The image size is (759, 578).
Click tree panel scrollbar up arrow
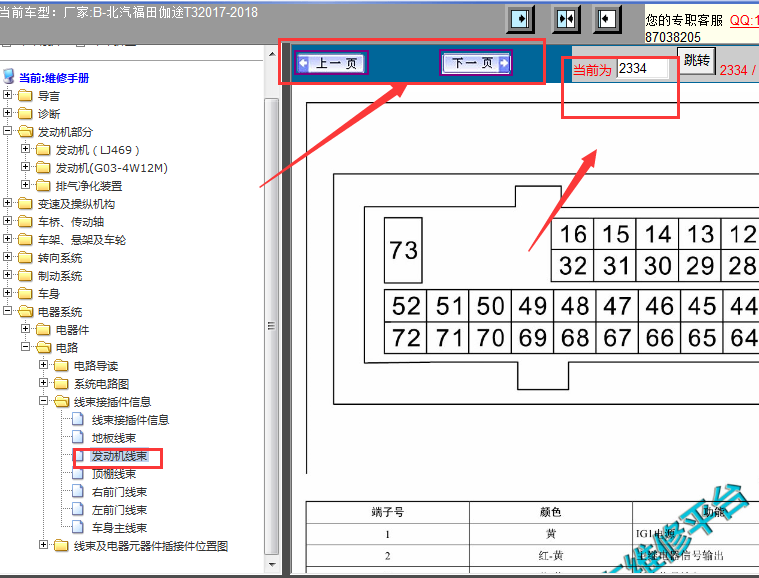pyautogui.click(x=272, y=54)
